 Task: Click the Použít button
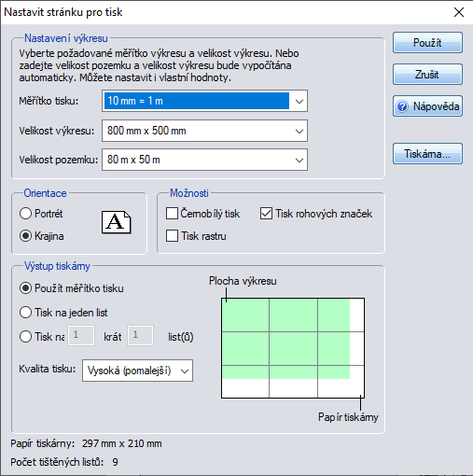(427, 43)
